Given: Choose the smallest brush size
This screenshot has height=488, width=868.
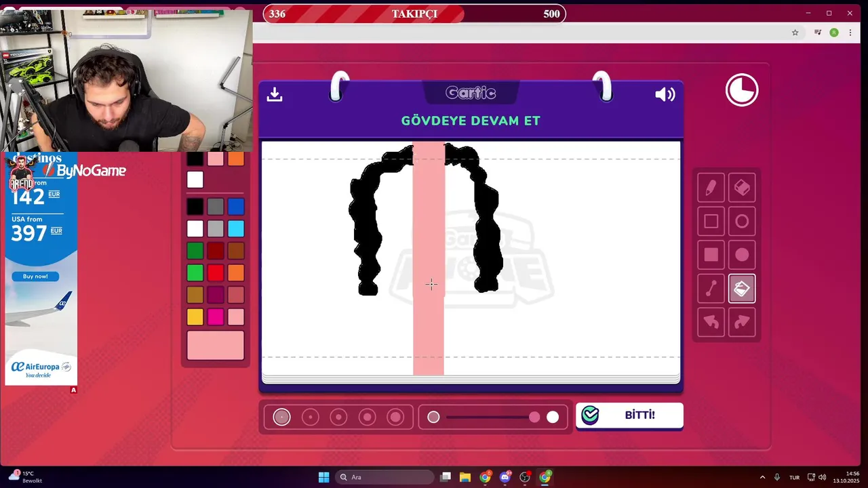Looking at the screenshot, I should click(x=281, y=418).
